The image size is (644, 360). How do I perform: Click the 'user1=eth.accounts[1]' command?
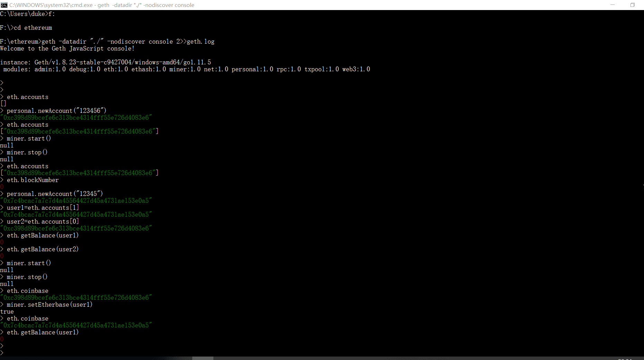tap(43, 208)
